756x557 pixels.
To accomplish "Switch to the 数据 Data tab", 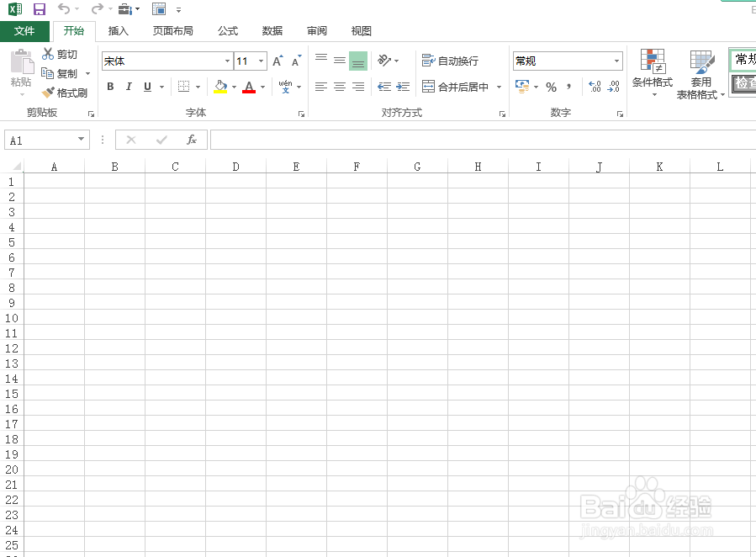I will click(272, 31).
